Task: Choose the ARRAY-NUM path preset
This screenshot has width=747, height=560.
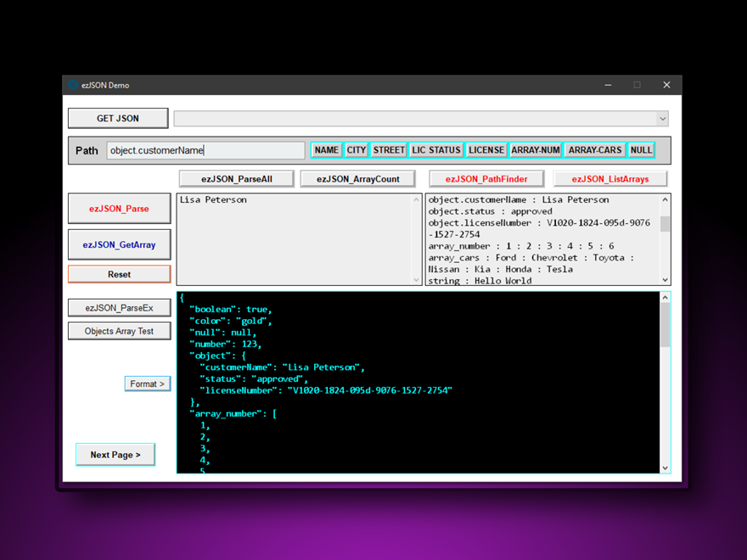Action: click(x=536, y=150)
